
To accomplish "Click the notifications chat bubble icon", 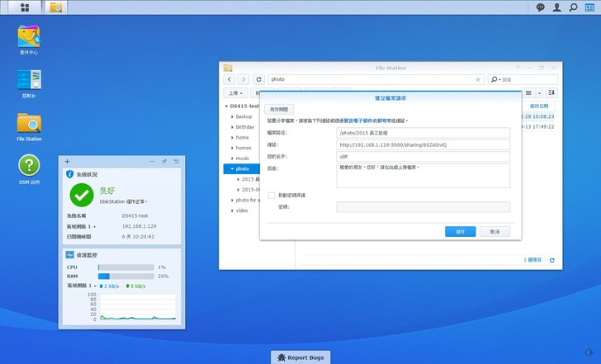I will [541, 7].
